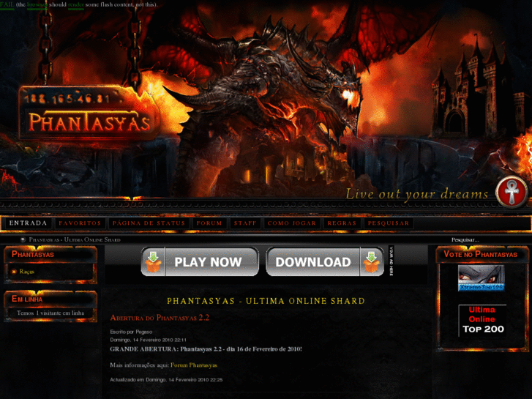The height and width of the screenshot is (399, 532).
Task: Click the 'render' link in fail message
Action: click(x=76, y=4)
